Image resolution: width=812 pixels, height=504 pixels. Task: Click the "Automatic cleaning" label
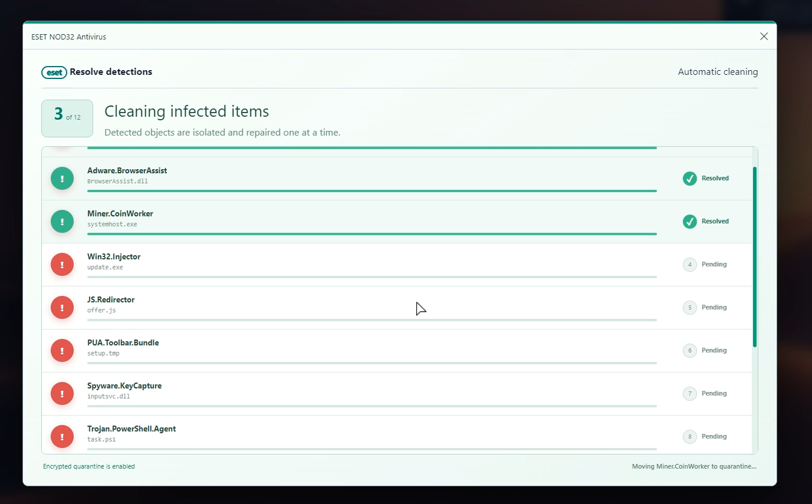[x=718, y=72]
